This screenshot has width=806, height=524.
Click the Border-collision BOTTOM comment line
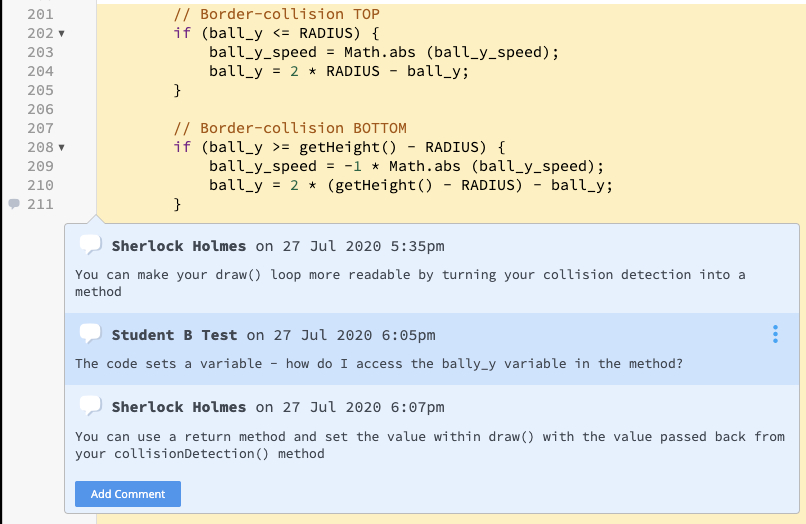click(x=289, y=128)
